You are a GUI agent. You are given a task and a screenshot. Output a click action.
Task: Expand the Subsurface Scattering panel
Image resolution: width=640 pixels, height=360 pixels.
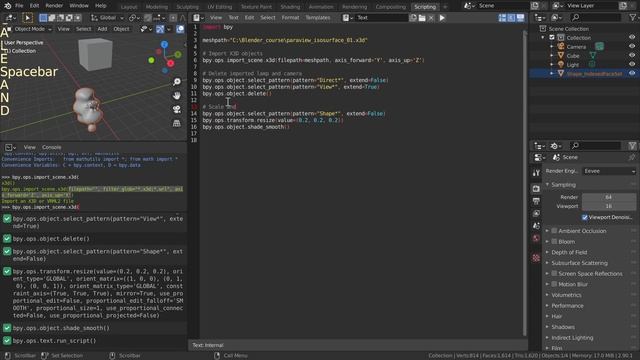coord(579,263)
